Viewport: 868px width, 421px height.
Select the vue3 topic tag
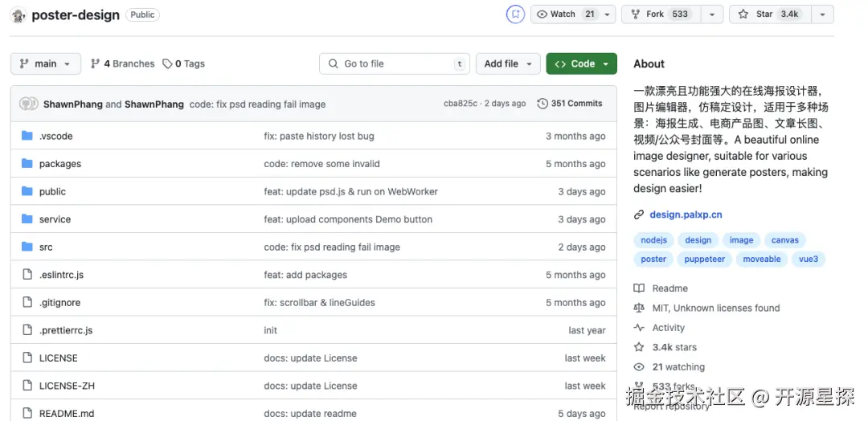click(x=809, y=260)
